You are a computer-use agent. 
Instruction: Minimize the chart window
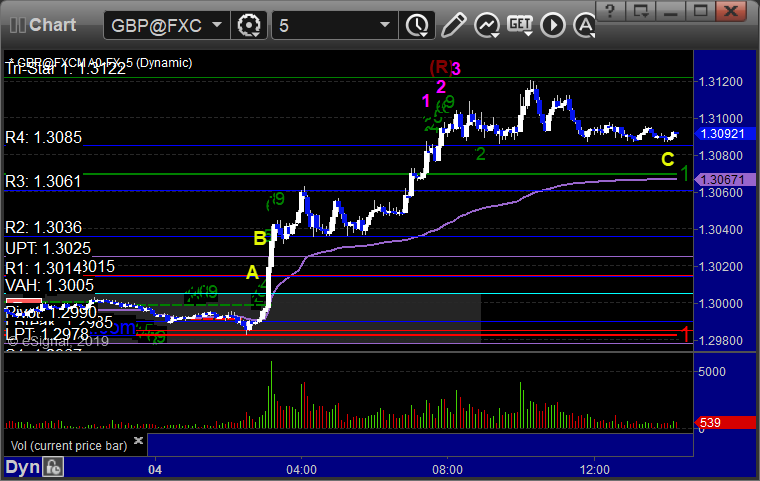pos(670,10)
